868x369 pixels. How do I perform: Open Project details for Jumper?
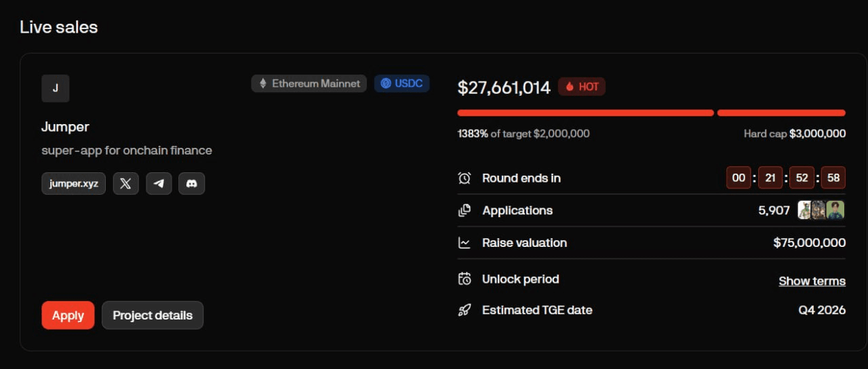pos(153,315)
